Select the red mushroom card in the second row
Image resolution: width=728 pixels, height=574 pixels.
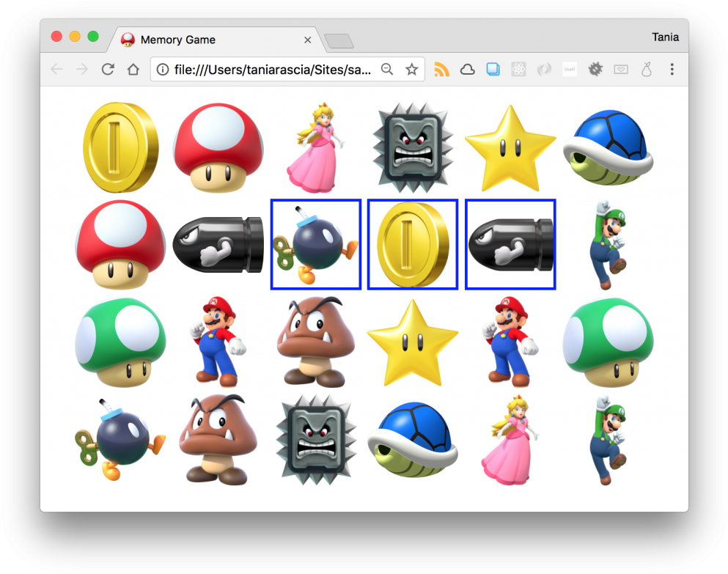(121, 245)
